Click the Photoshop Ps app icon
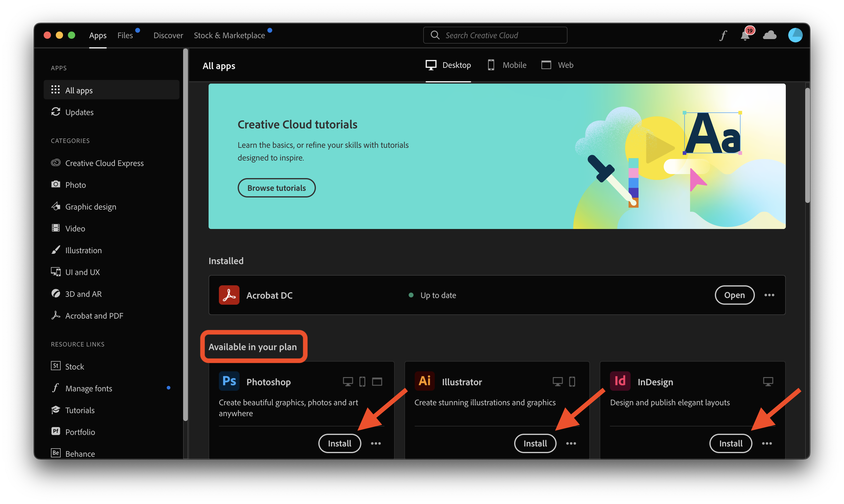The height and width of the screenshot is (504, 844). pos(229,381)
